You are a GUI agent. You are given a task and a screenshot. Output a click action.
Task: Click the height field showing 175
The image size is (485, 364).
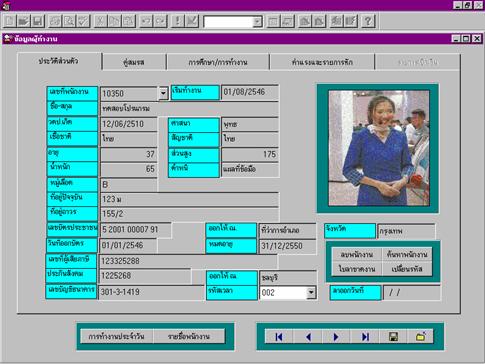250,154
